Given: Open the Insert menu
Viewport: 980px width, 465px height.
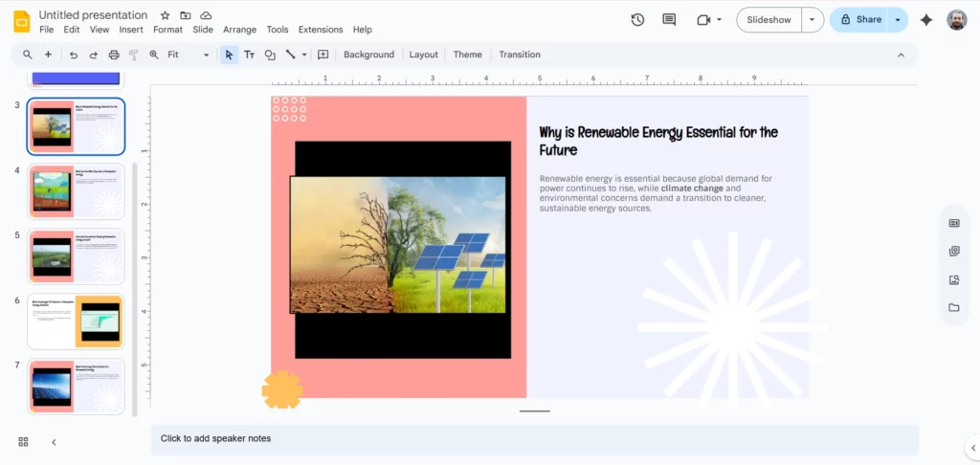Looking at the screenshot, I should [131, 30].
